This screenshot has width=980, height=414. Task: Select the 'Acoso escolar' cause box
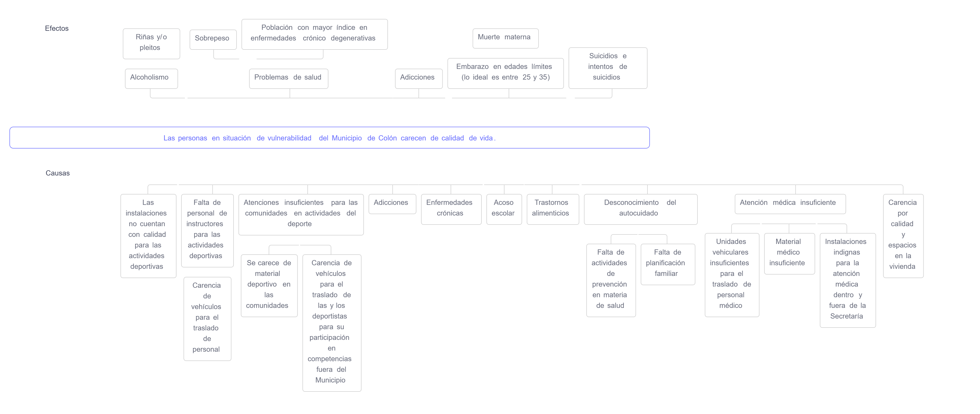(x=504, y=209)
